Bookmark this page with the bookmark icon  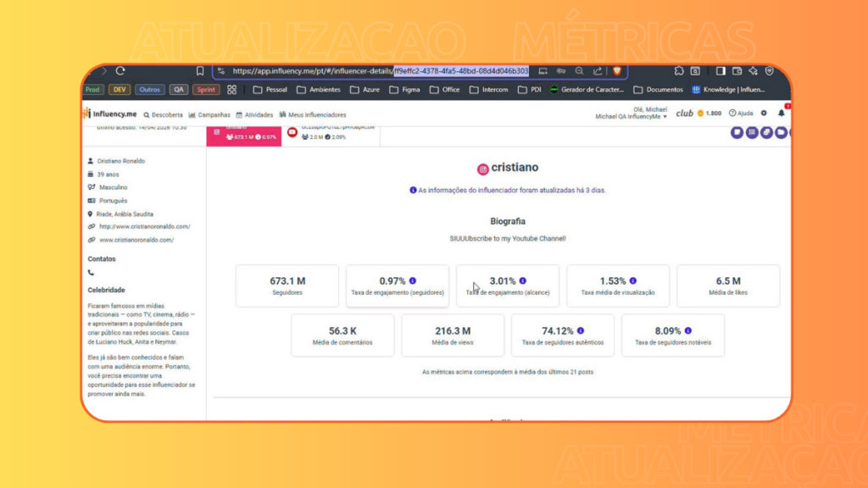coord(200,71)
